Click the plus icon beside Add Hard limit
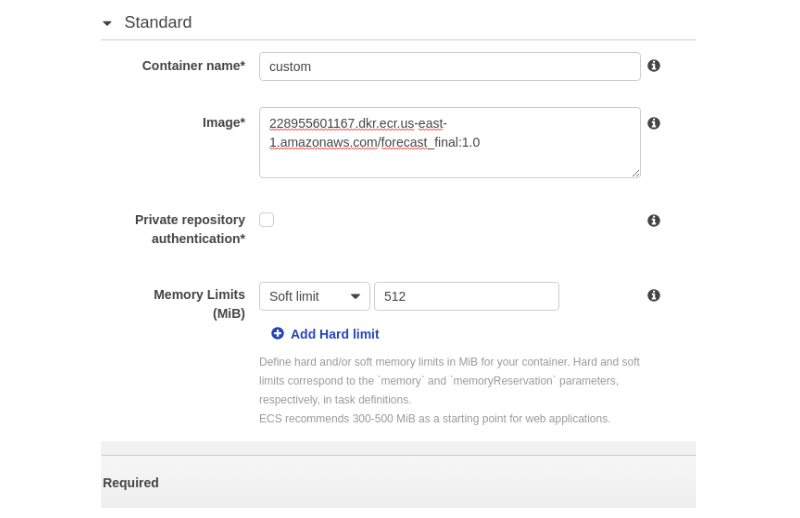The height and width of the screenshot is (518, 800). coord(278,334)
